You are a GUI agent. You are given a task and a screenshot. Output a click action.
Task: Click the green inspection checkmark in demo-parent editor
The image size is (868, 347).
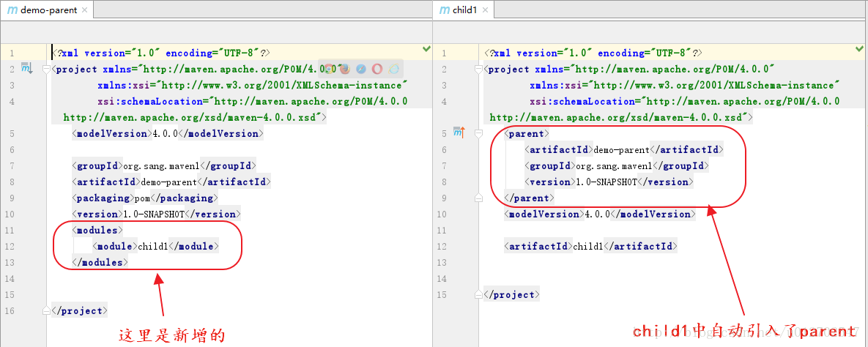pos(426,49)
